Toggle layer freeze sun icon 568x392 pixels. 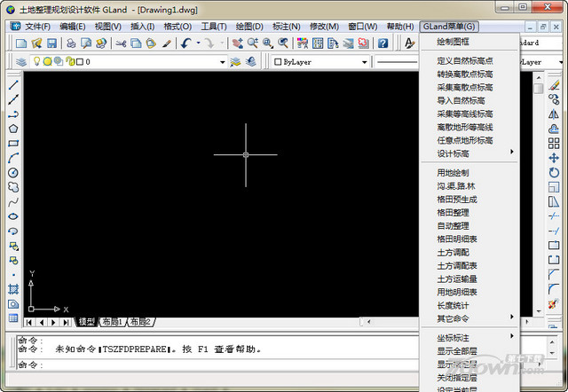click(x=47, y=61)
